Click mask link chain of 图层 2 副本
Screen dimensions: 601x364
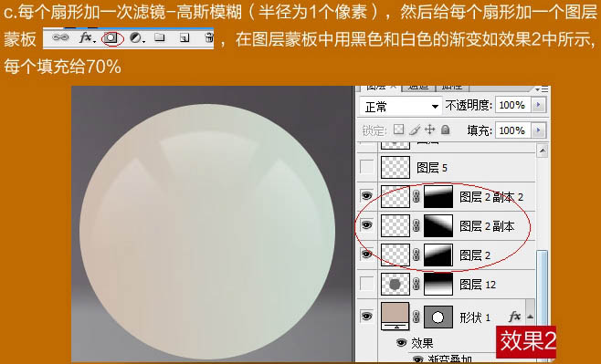coord(416,226)
